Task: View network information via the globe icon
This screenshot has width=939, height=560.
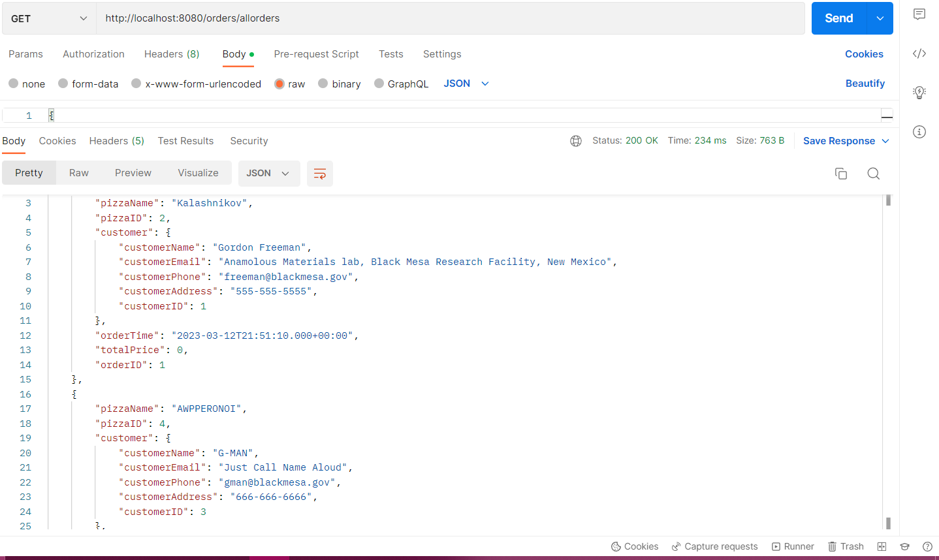Action: [x=575, y=140]
